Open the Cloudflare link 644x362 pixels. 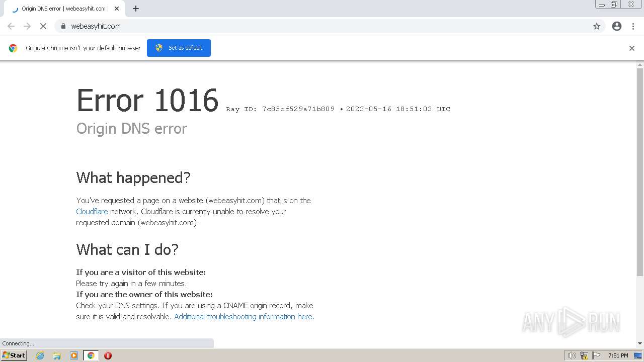[x=92, y=212]
